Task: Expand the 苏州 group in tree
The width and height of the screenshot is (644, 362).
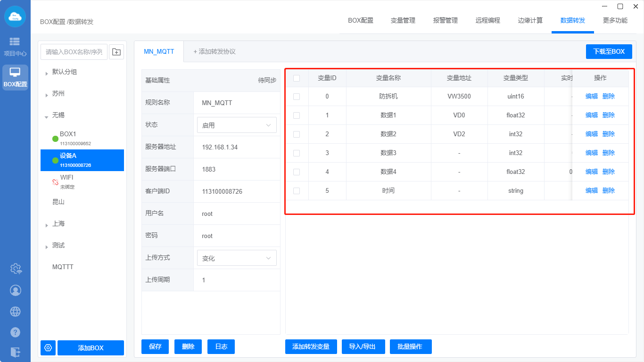Action: pos(47,95)
